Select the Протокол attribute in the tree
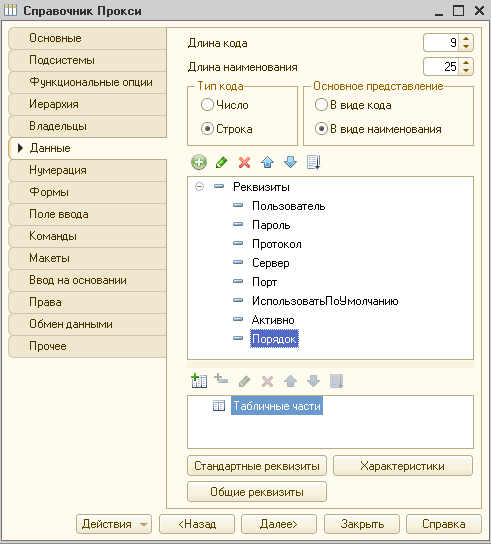This screenshot has width=491, height=544. click(x=277, y=244)
